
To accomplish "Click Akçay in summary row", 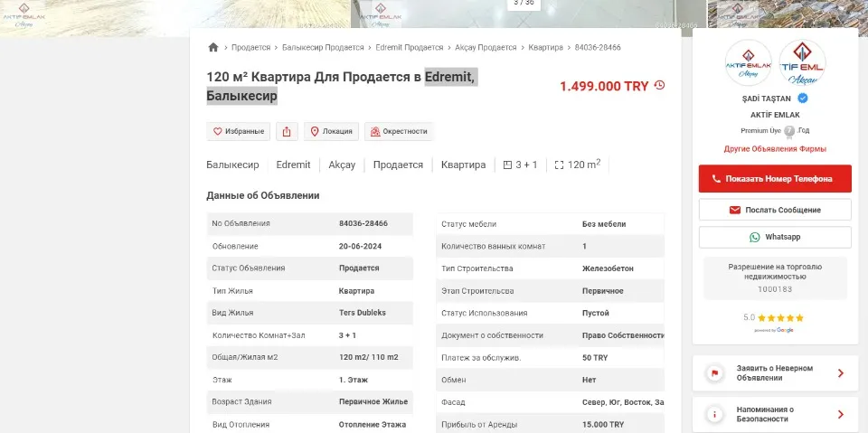I will [x=342, y=165].
